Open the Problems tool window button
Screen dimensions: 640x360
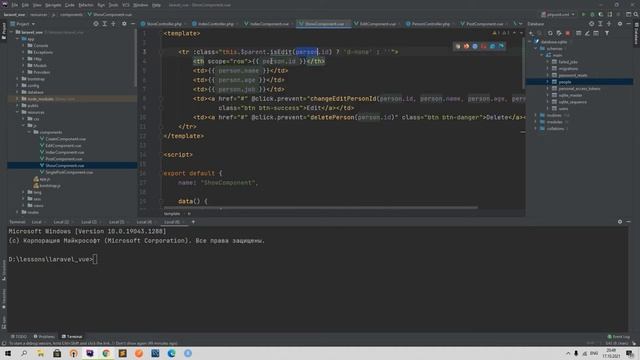(44, 337)
